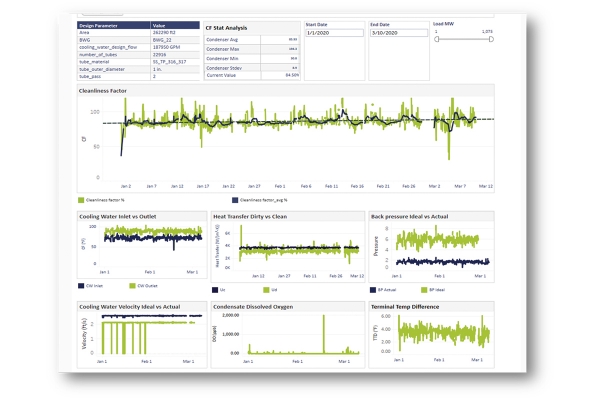Select the Cleanliness Factor chart title
Screen dimensions: 600x400
[103, 91]
